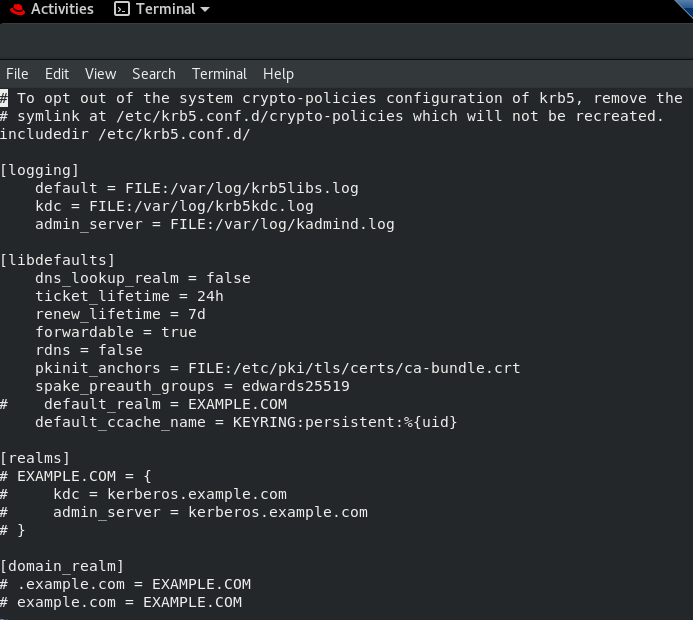Click the includedir /etc/krb5.conf.d/ line
Screen dimensions: 693x620
tap(125, 134)
